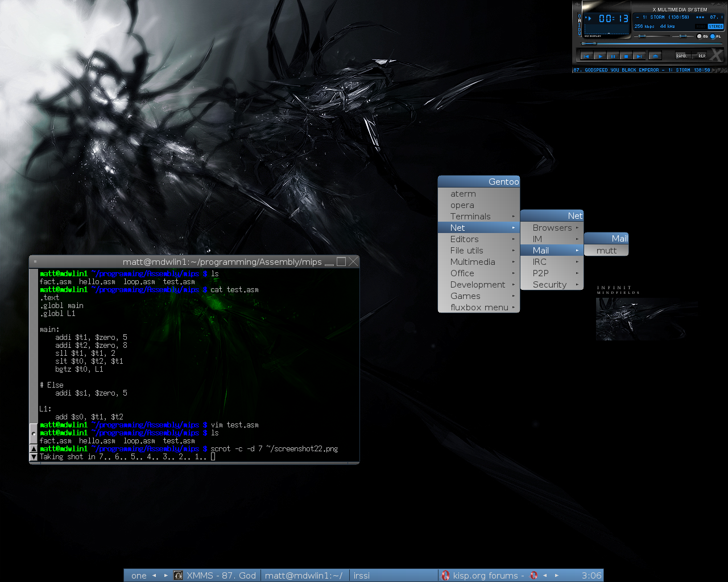Screen dimensions: 728x582
Task: Go to previous track in XMMS
Action: 586,56
